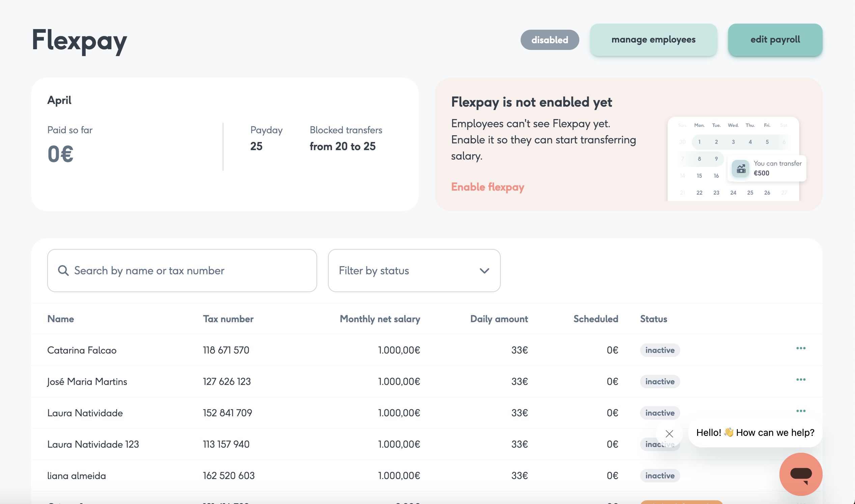Select day 25 in the calendar preview

pyautogui.click(x=750, y=193)
